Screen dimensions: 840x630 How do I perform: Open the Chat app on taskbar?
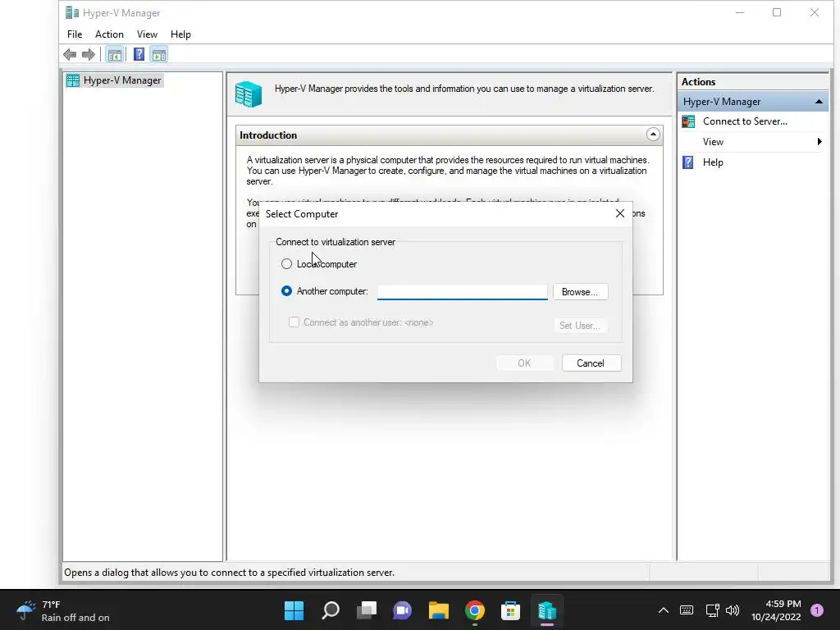click(x=402, y=610)
